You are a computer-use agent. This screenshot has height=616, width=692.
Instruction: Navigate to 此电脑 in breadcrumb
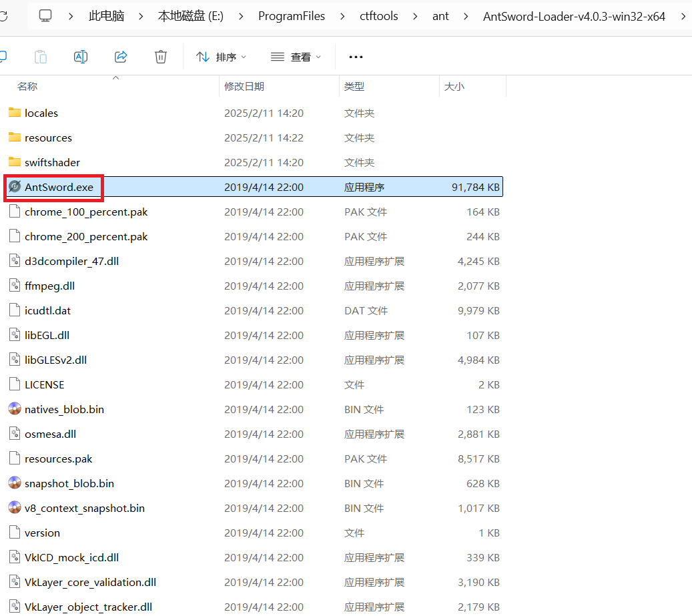(x=106, y=16)
